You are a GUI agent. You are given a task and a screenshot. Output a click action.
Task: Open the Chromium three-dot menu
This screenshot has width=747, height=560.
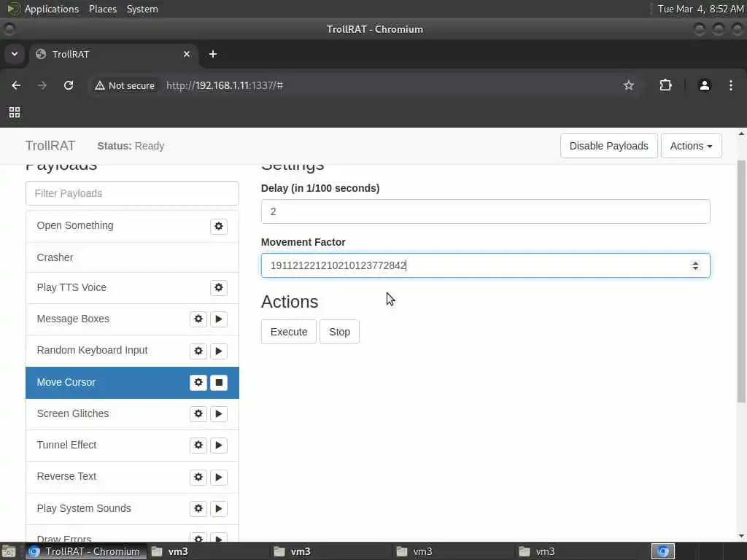pos(731,85)
